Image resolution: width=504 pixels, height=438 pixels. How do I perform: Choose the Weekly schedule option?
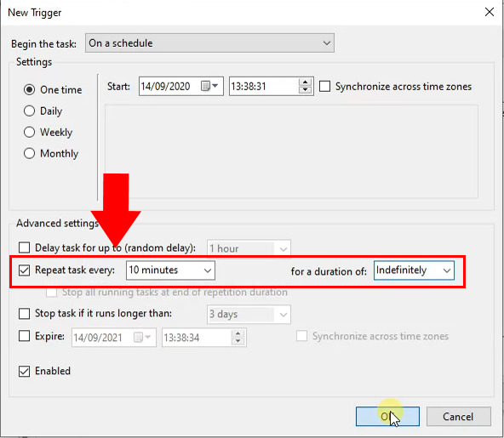(29, 132)
